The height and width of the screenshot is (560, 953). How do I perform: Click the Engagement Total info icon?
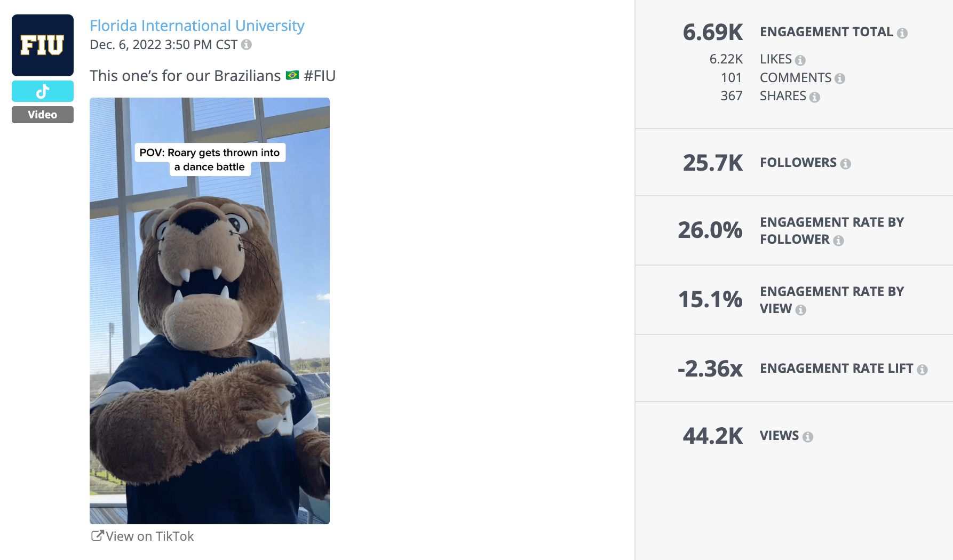click(x=903, y=32)
